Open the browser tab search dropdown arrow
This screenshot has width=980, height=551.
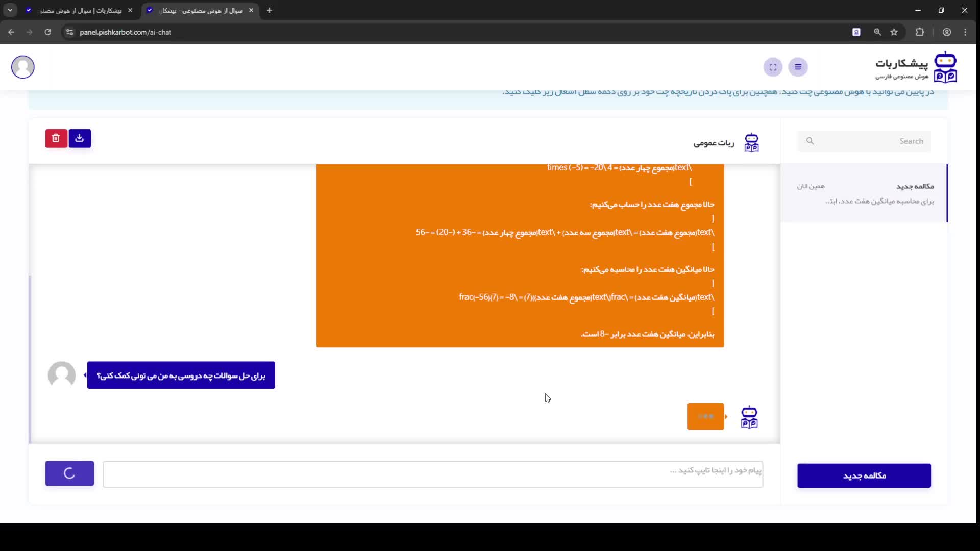coord(10,10)
